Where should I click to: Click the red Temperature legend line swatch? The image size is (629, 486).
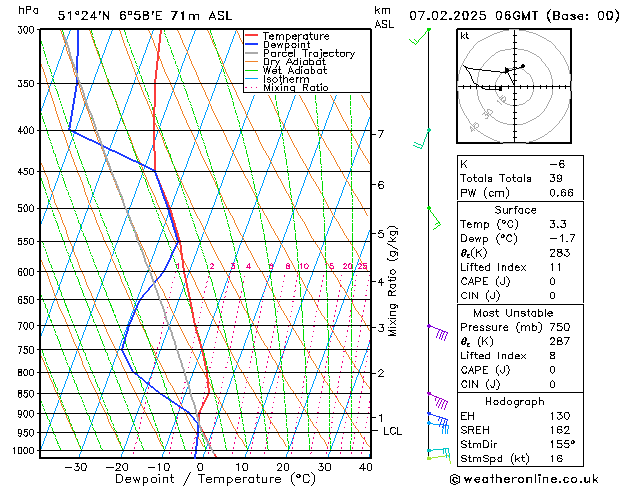point(252,36)
